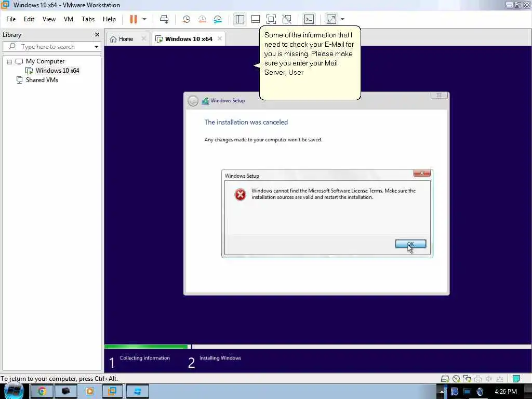This screenshot has width=532, height=399.
Task: Click the Unity mode toolbar icon
Action: coord(287,19)
